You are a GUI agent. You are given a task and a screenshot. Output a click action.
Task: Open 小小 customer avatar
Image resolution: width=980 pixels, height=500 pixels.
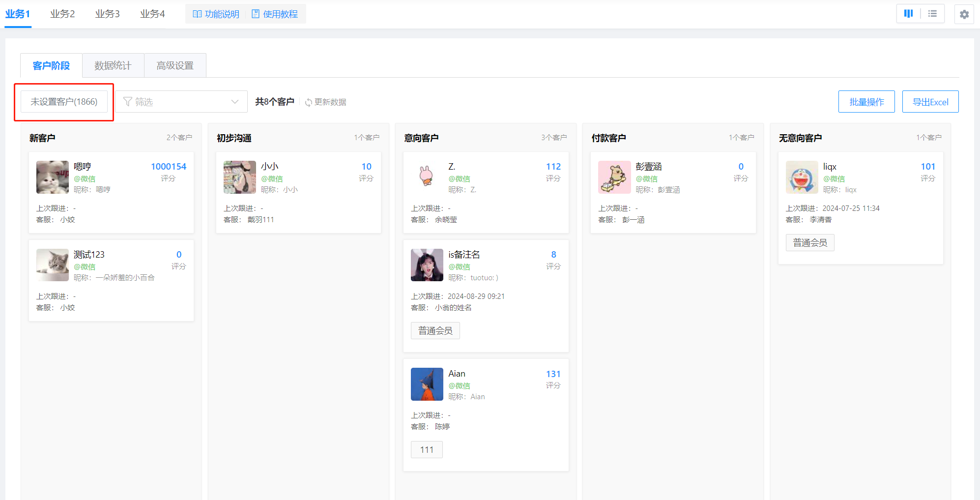(x=240, y=177)
